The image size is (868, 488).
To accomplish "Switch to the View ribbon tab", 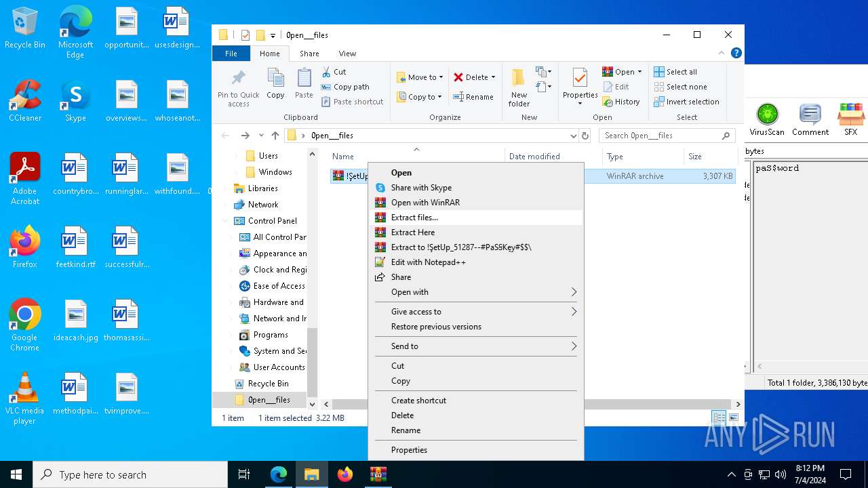I will click(347, 54).
